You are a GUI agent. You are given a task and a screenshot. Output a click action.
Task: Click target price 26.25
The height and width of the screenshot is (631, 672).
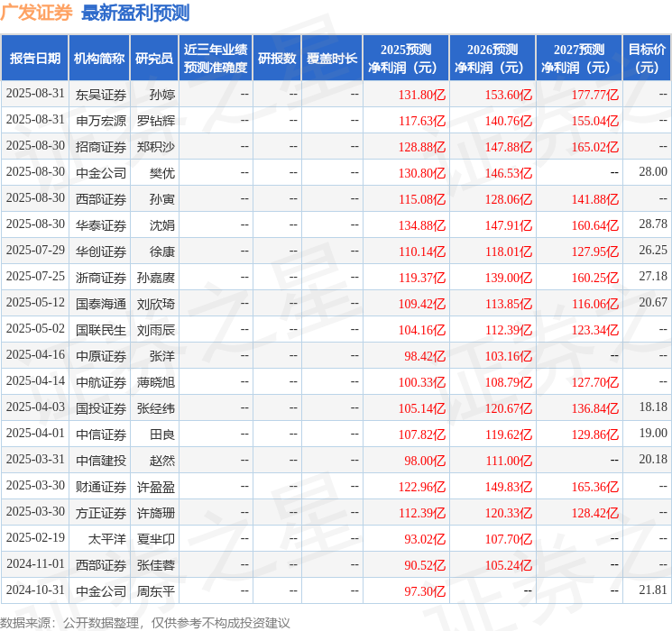(x=653, y=250)
